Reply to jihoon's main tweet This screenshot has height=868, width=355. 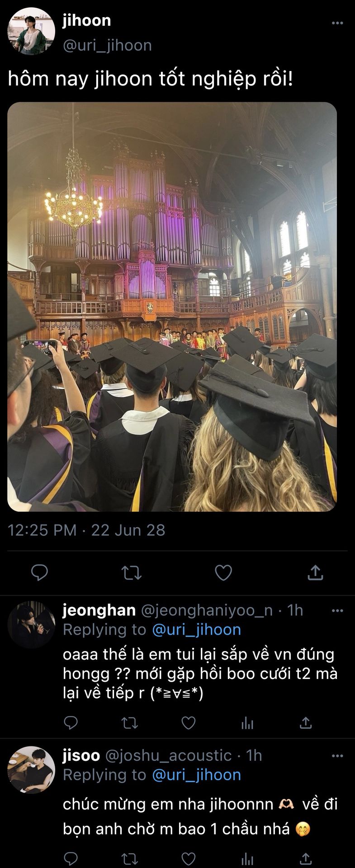tap(40, 573)
